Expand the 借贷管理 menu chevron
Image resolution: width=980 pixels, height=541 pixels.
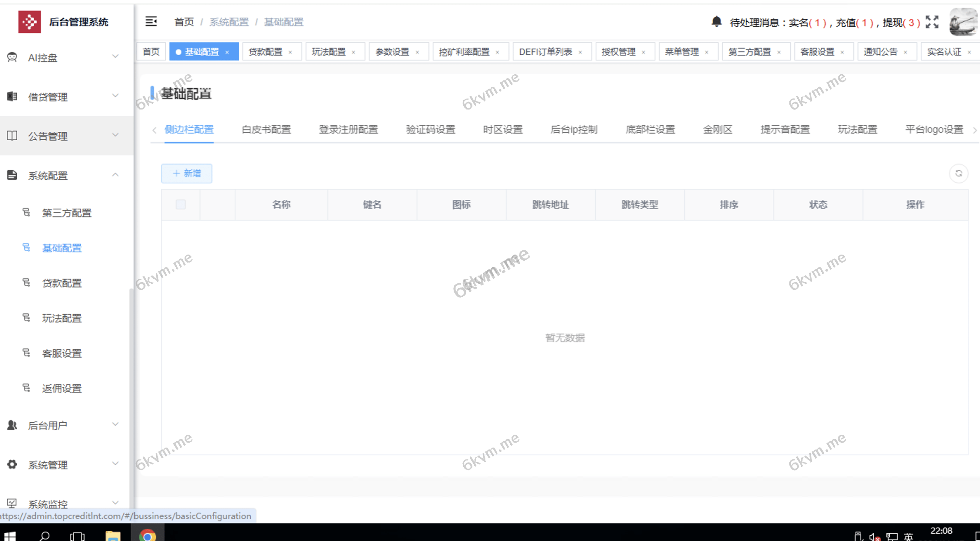coord(115,95)
